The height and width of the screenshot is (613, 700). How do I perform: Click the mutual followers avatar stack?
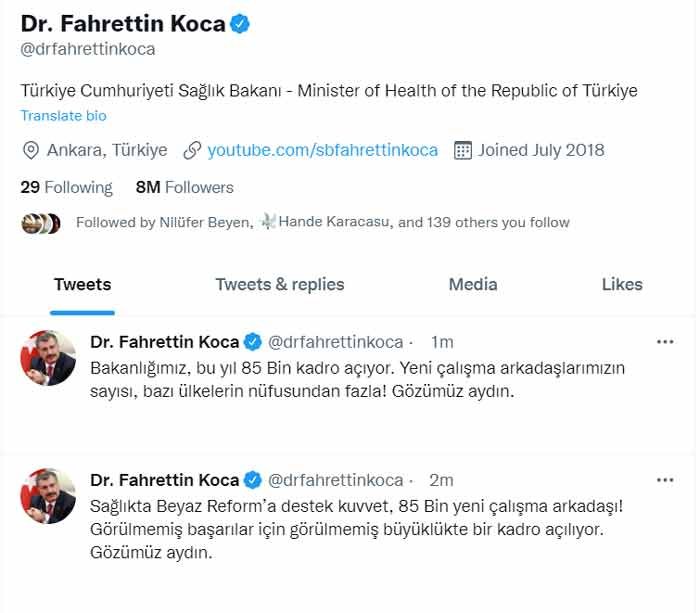pyautogui.click(x=41, y=223)
